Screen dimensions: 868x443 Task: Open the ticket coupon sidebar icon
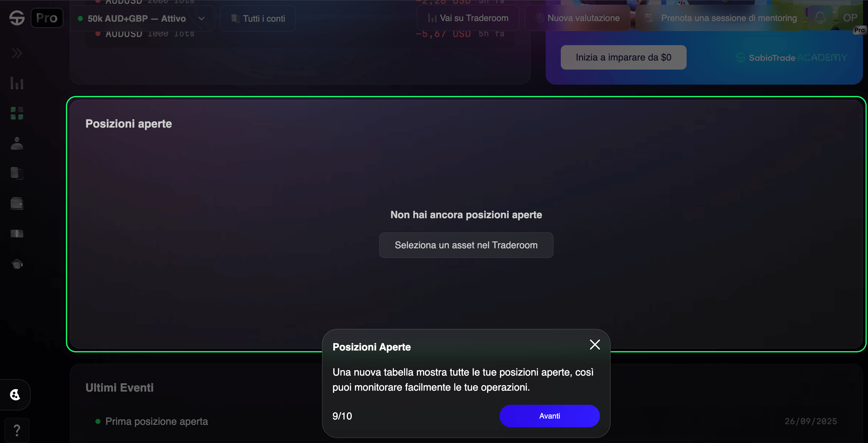pos(17,234)
